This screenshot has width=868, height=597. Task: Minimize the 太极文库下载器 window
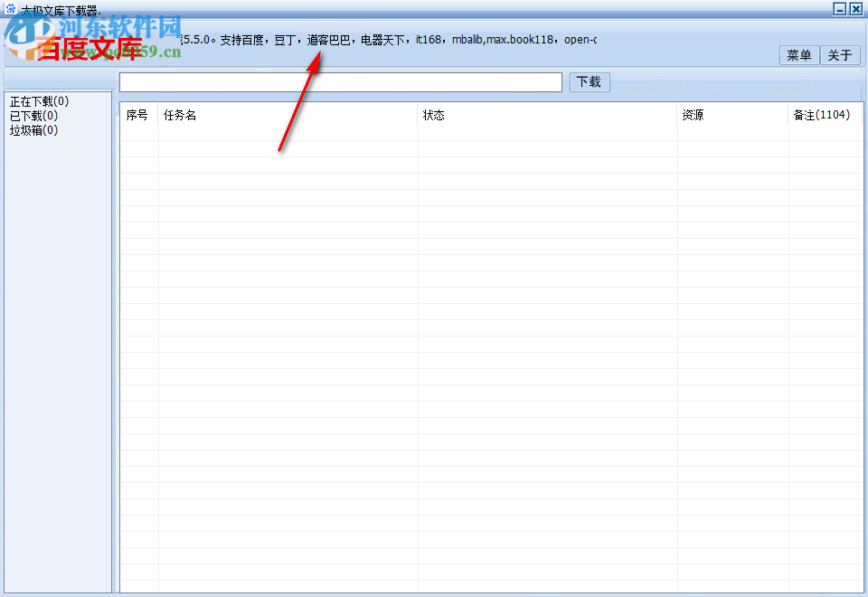point(840,9)
